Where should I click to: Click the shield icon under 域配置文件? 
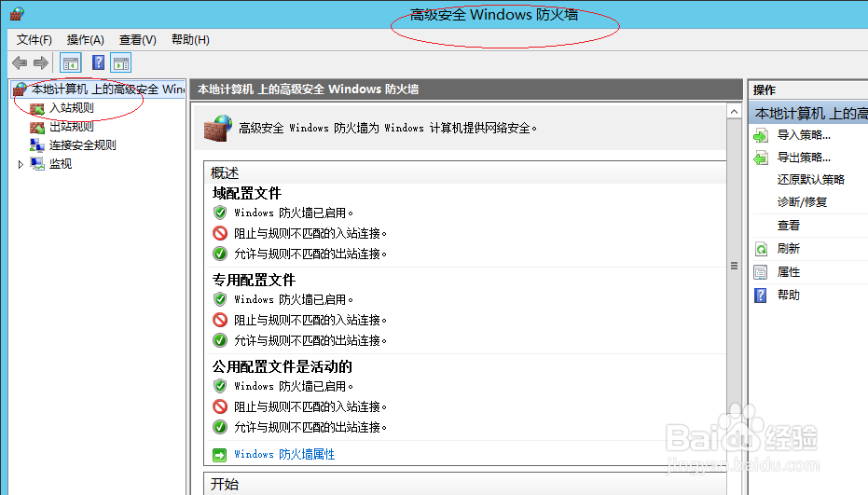point(220,213)
